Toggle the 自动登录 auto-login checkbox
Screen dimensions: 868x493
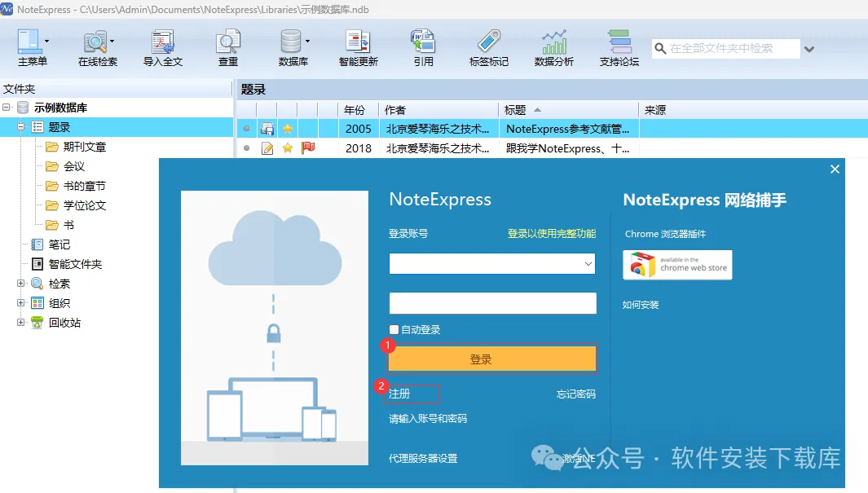click(394, 330)
